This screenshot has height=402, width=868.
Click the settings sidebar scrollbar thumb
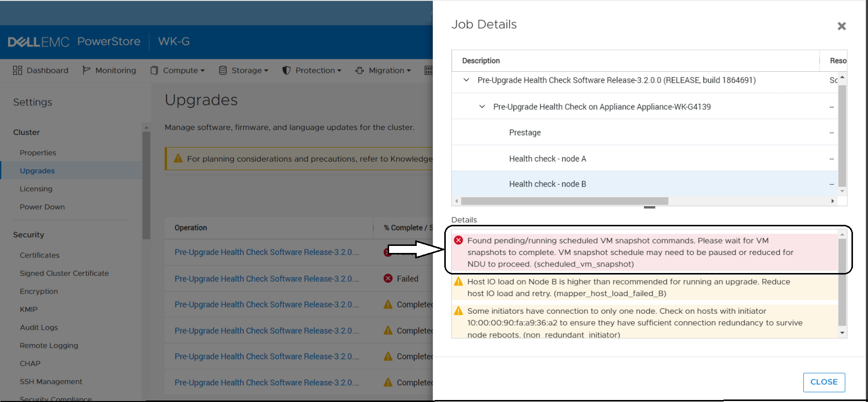(146, 186)
